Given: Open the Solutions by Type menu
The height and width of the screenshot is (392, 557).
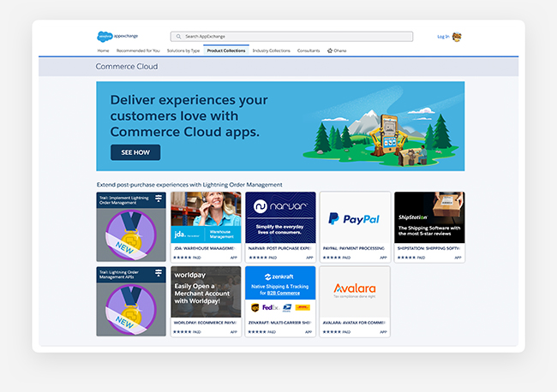Looking at the screenshot, I should click(183, 50).
